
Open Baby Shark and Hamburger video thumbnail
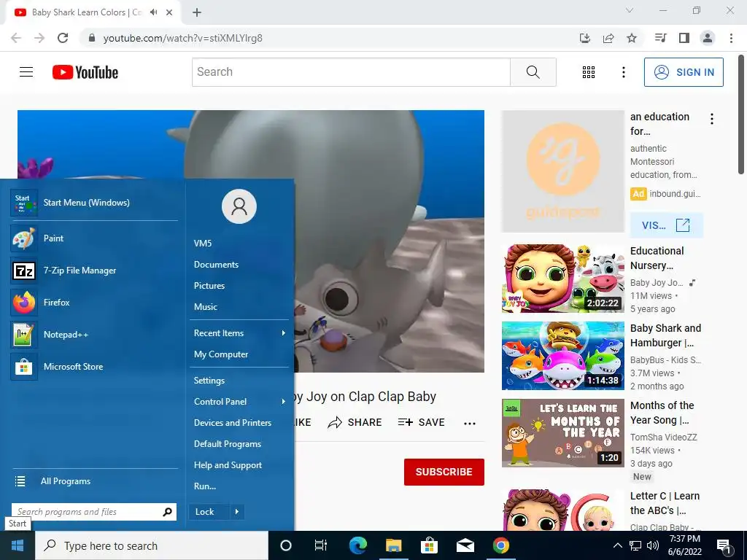[x=562, y=356]
